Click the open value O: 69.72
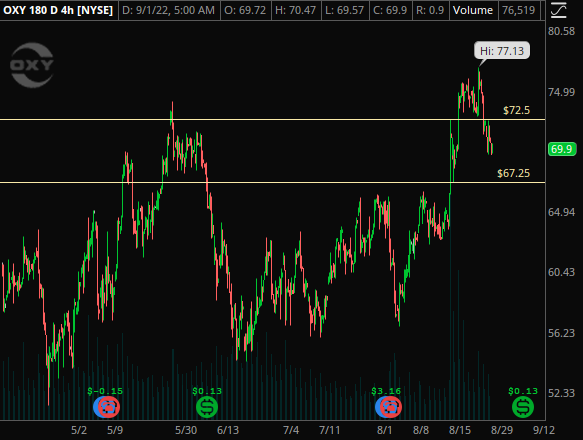The height and width of the screenshot is (440, 583). tap(245, 10)
